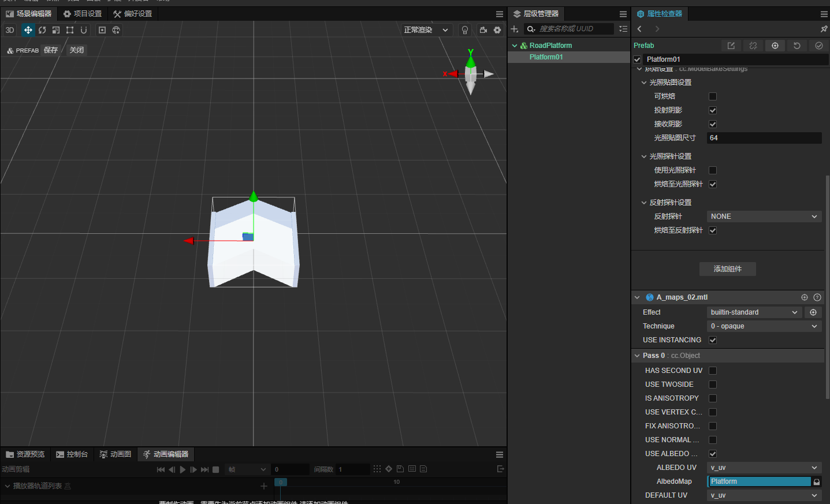830x504 pixels.
Task: Select the Platform01 node in hierarchy
Action: [x=569, y=57]
